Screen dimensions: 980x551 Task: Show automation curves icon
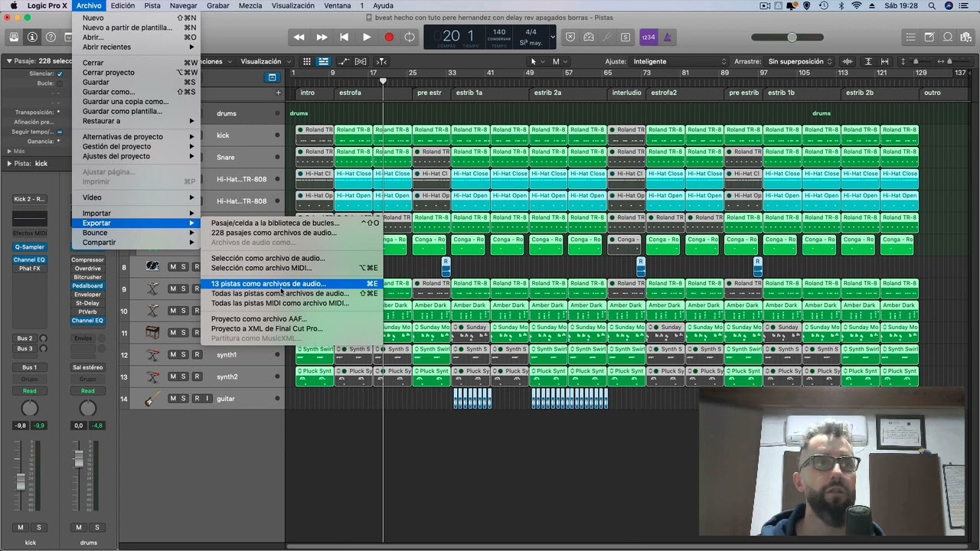pyautogui.click(x=344, y=61)
